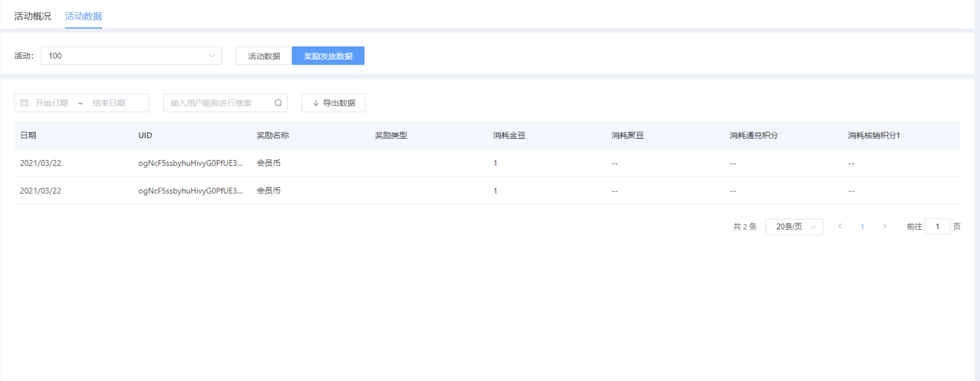Click the previous page arrow
Image resolution: width=980 pixels, height=381 pixels.
(840, 226)
